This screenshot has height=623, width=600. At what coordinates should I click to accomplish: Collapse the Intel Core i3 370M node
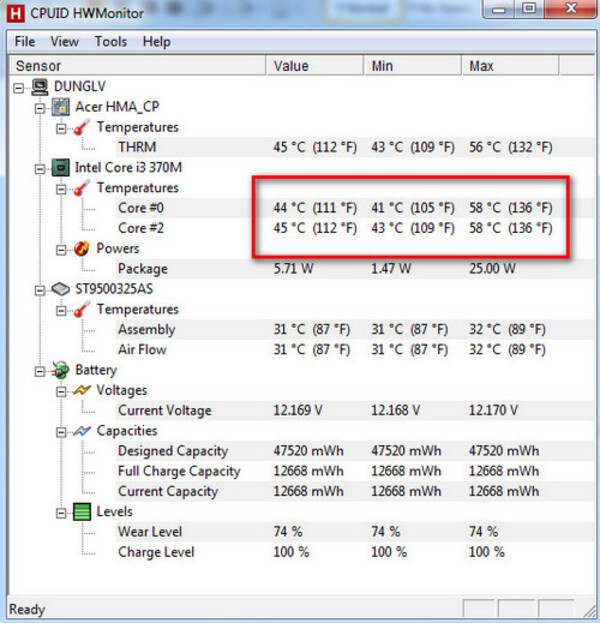pos(39,169)
